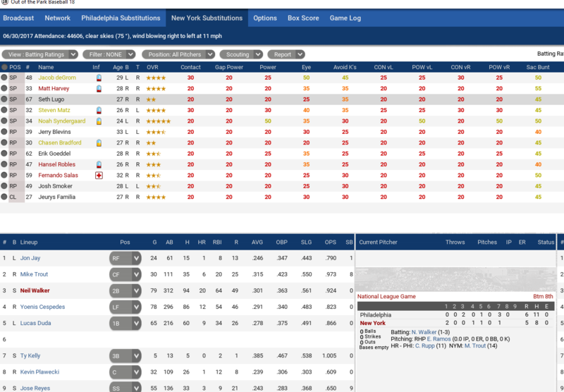Viewport: 564px width, 392px height.
Task: Sort by the Avoid K's column header
Action: click(345, 67)
